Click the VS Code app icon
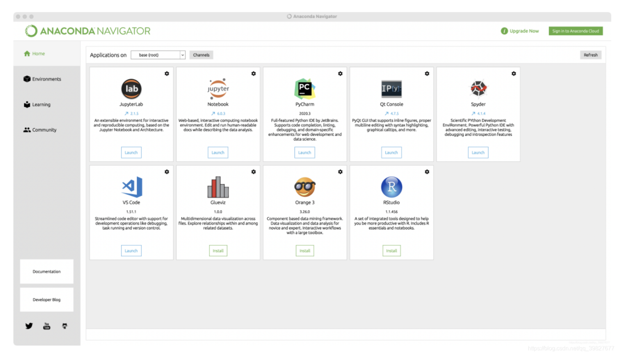625x364 pixels. tap(132, 187)
